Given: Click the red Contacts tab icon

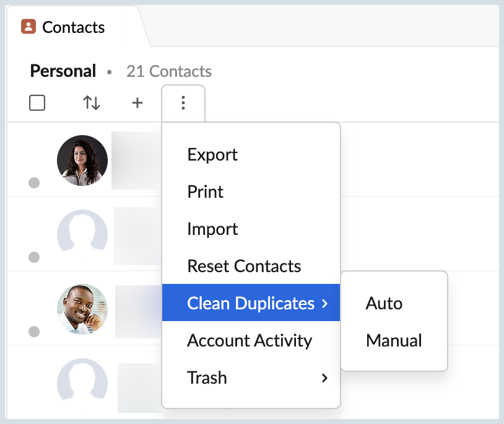Looking at the screenshot, I should point(28,27).
